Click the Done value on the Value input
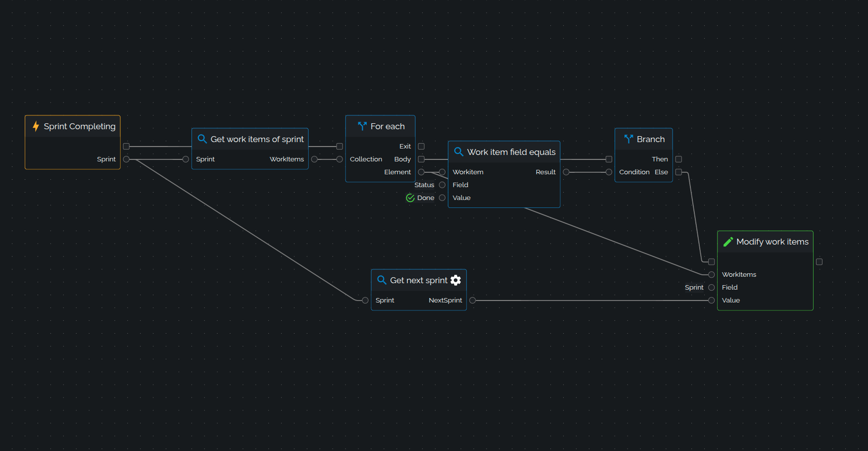868x451 pixels. point(426,198)
